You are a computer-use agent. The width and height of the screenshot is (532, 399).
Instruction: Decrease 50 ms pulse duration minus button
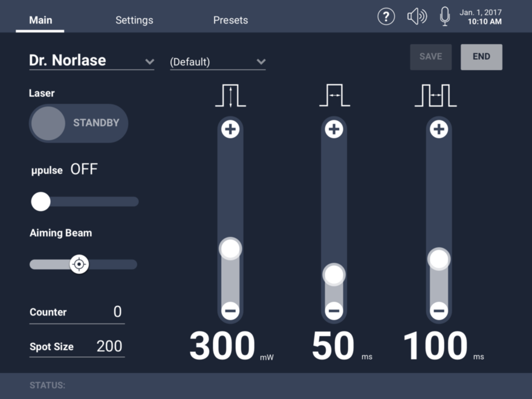click(334, 311)
